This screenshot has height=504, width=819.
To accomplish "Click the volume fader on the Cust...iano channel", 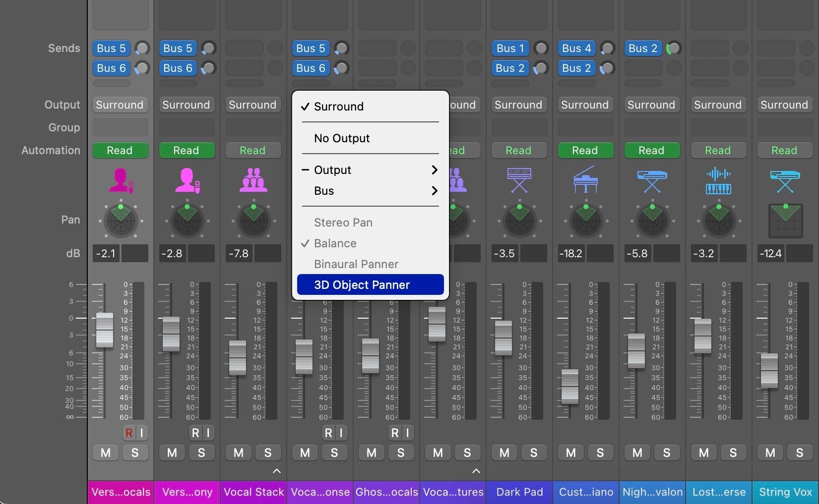I will (569, 387).
